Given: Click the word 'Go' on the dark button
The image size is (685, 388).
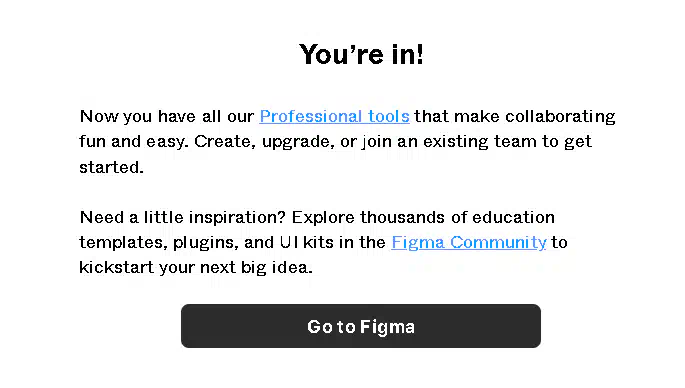Looking at the screenshot, I should 320,327.
